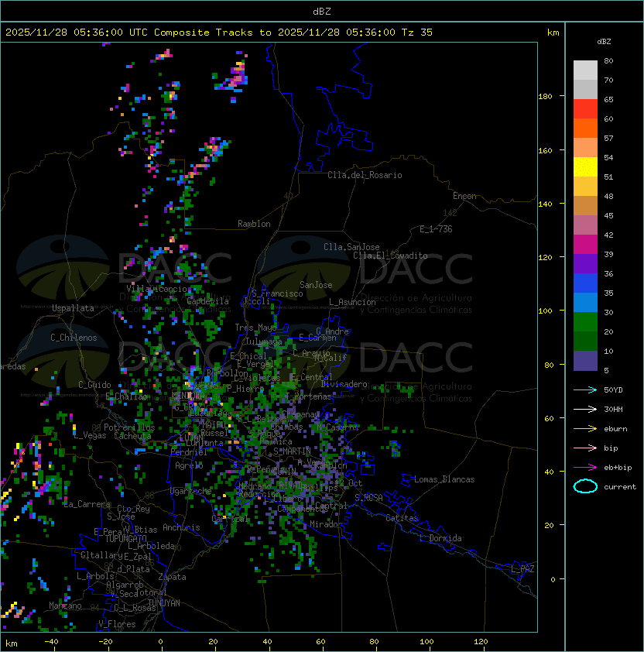Image resolution: width=644 pixels, height=652 pixels.
Task: Click the 'Encon' map label
Action: [x=464, y=196]
